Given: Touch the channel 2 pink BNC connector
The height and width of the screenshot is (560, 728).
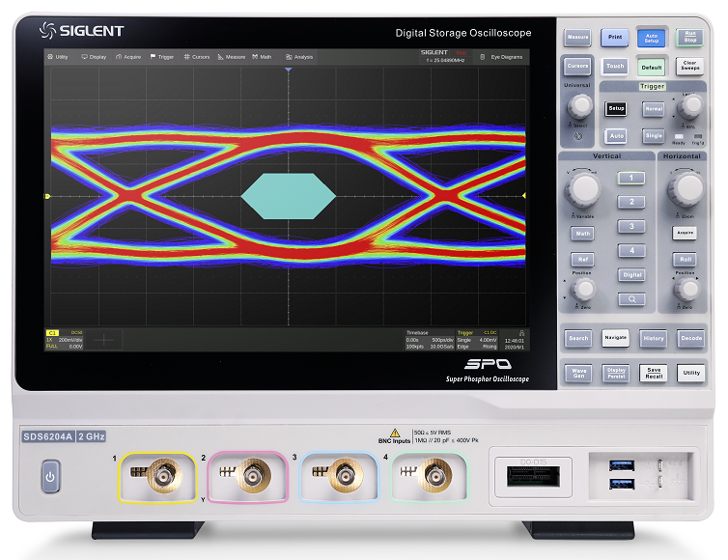Looking at the screenshot, I should click(x=253, y=475).
